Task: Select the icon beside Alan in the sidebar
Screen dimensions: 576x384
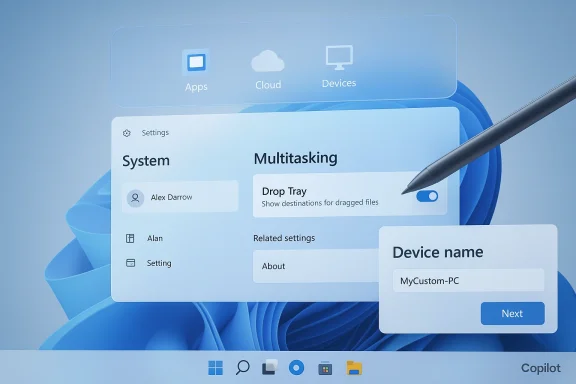Action: click(130, 238)
